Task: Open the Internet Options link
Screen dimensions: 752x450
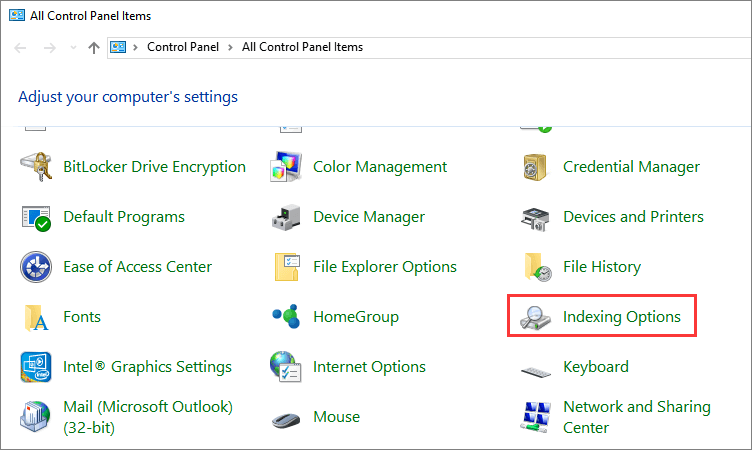Action: coord(369,367)
